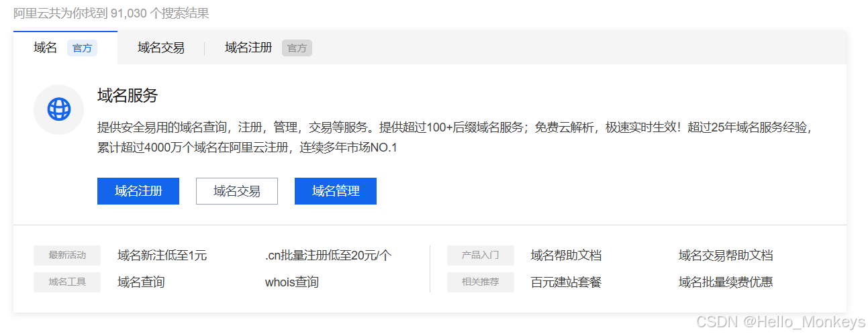The height and width of the screenshot is (336, 868).
Task: Open the 域名帮助文档 link
Action: [x=566, y=256]
